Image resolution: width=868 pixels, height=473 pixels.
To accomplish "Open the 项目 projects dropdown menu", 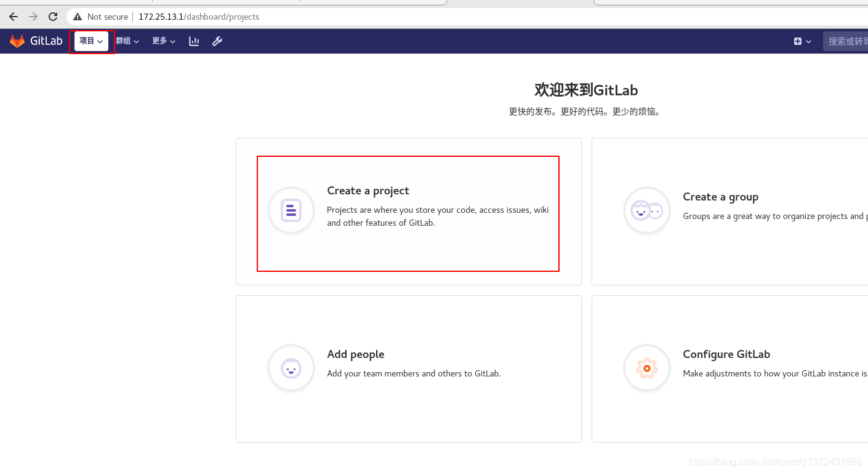I will click(91, 41).
